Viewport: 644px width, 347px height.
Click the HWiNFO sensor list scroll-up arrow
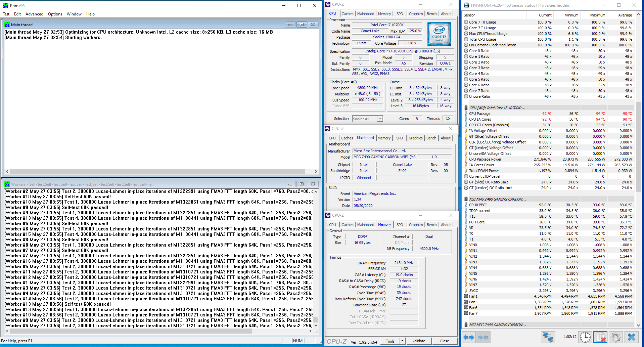[x=638, y=14]
